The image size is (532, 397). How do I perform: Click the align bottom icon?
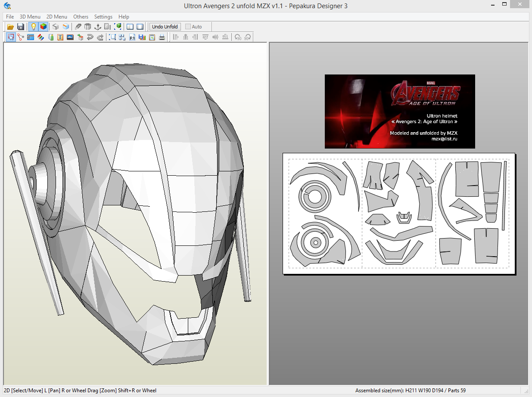(225, 37)
